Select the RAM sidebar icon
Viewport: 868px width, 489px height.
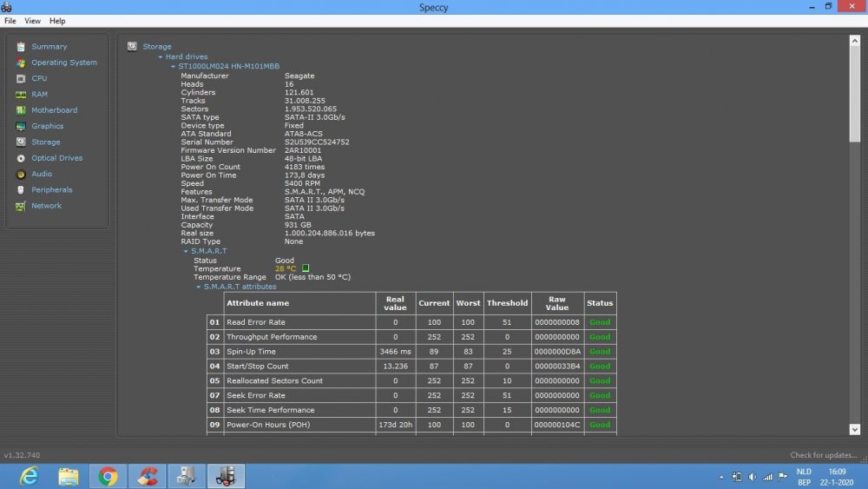[x=21, y=95]
